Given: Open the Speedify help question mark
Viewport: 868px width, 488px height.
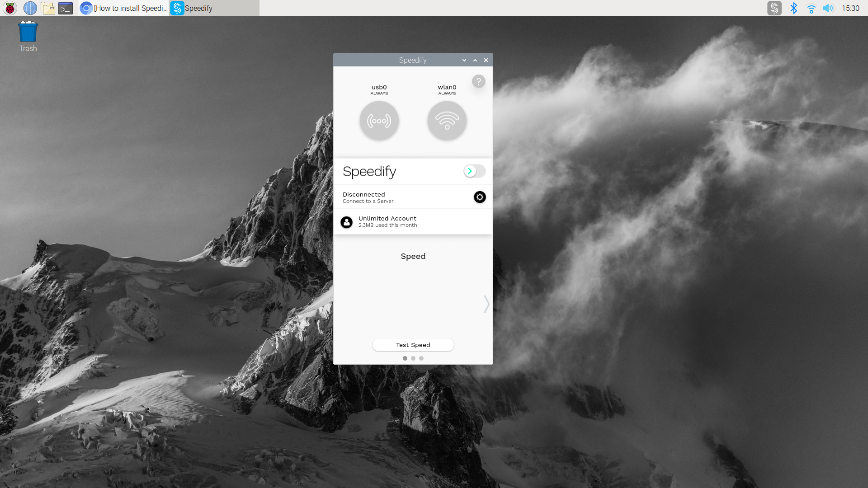Looking at the screenshot, I should pyautogui.click(x=479, y=81).
